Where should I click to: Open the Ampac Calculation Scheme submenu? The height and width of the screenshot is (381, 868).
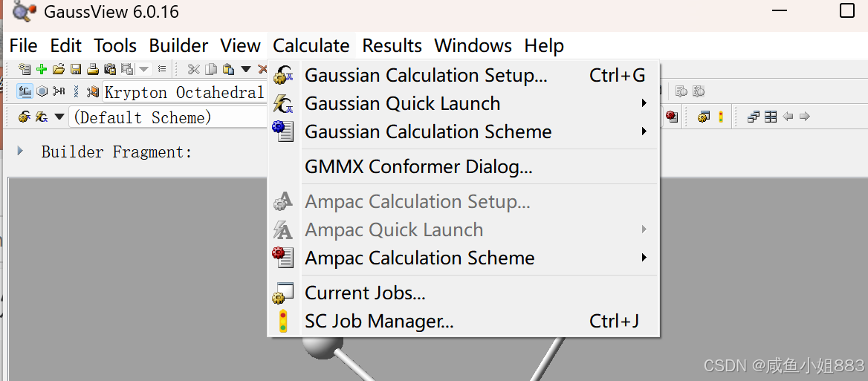[463, 258]
